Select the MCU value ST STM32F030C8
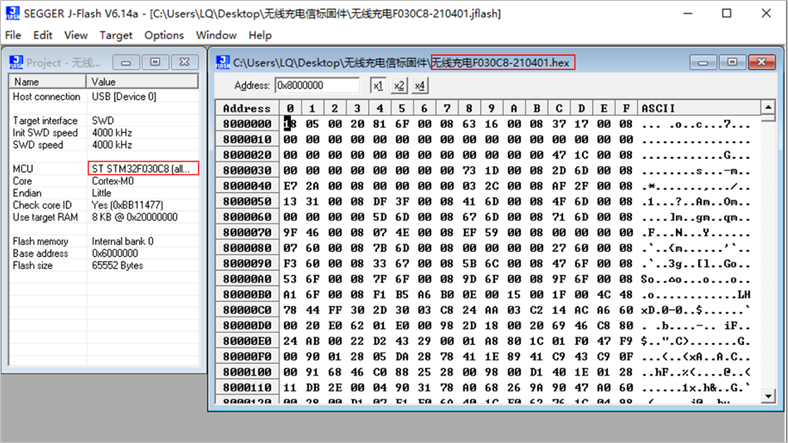The width and height of the screenshot is (788, 443). point(143,168)
